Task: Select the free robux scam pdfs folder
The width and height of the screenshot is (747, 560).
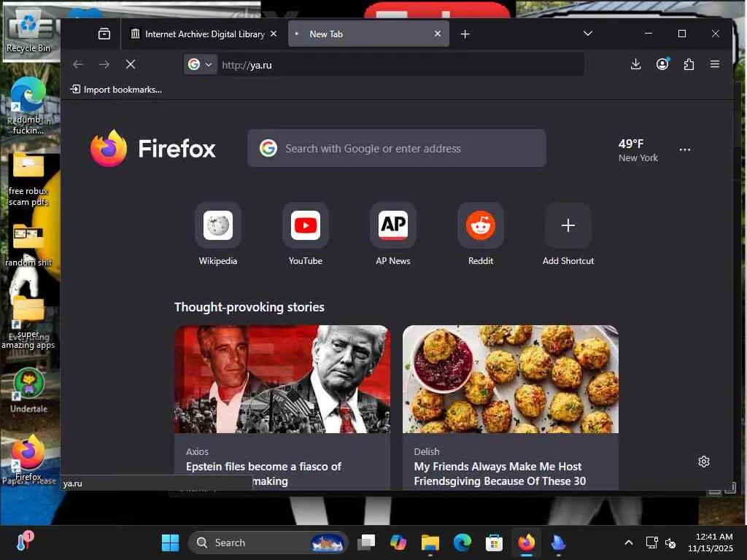Action: coord(28,181)
